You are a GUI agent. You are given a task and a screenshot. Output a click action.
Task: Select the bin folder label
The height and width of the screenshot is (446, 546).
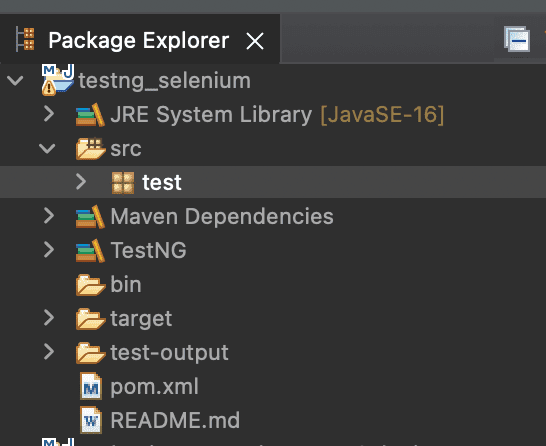tap(126, 284)
